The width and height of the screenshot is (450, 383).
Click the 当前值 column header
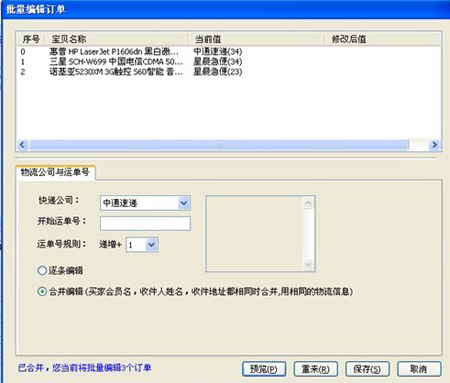pos(257,39)
